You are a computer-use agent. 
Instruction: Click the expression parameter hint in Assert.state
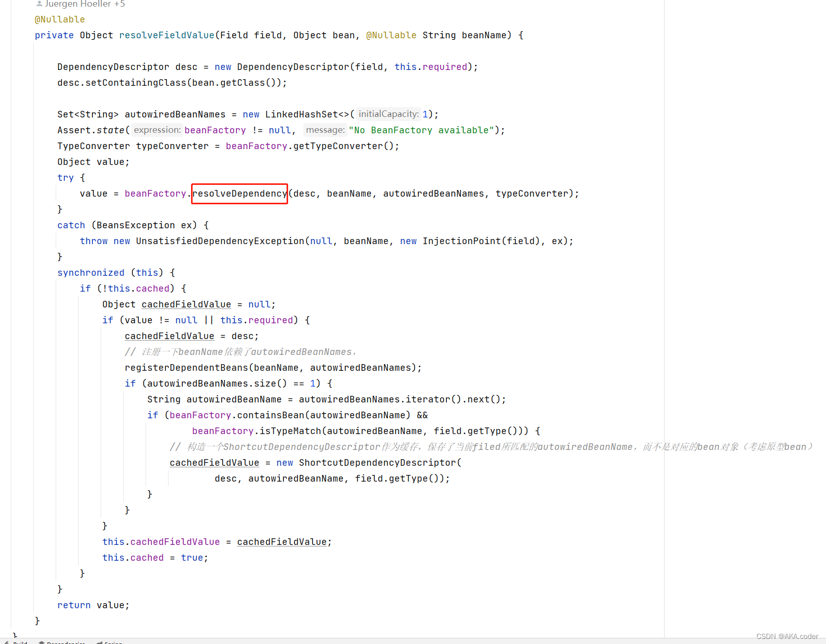(x=157, y=130)
